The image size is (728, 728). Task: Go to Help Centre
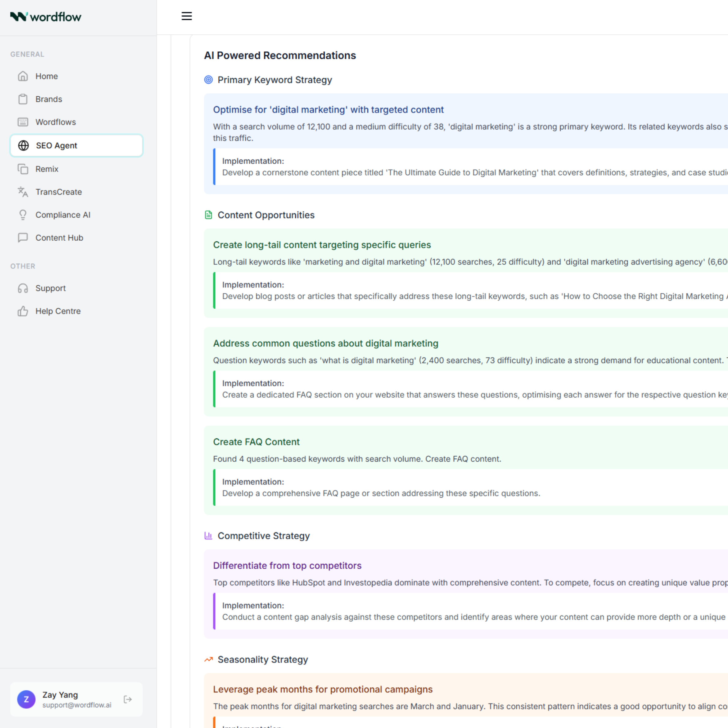(58, 311)
